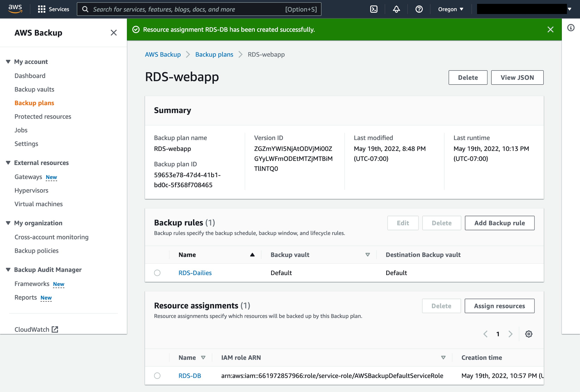This screenshot has height=392, width=580.
Task: Click the Last modified value
Action: point(390,153)
